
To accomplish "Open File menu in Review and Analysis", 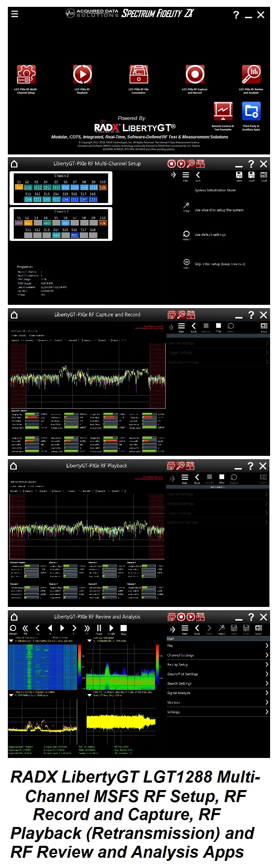I will tap(218, 646).
